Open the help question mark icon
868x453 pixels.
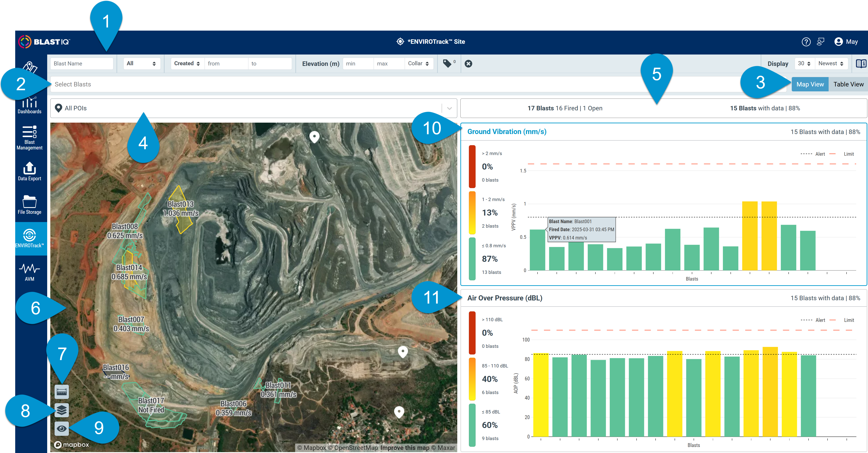(806, 42)
